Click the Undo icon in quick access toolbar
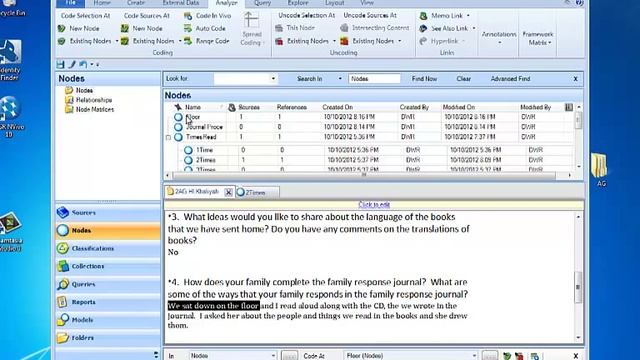640x360 pixels. (83, 64)
